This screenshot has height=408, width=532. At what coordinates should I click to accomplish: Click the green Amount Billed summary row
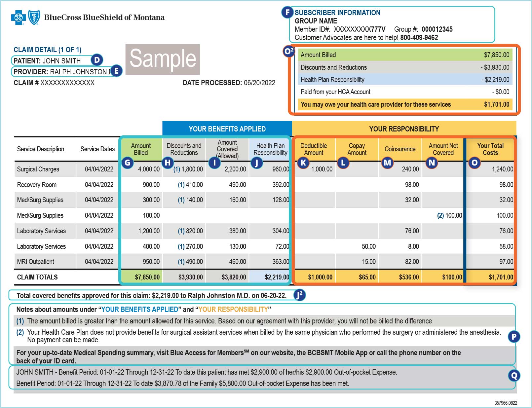pos(405,55)
